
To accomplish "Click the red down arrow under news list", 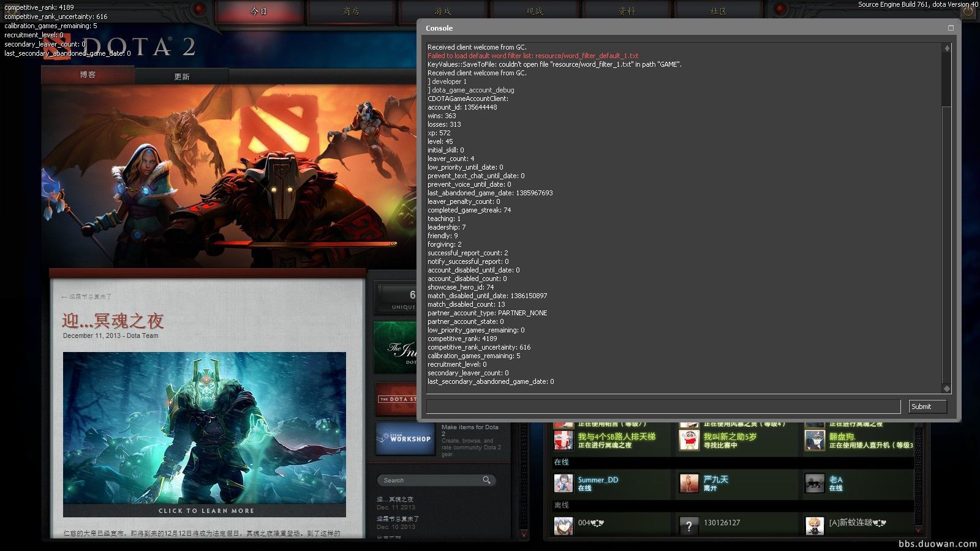I will [524, 534].
